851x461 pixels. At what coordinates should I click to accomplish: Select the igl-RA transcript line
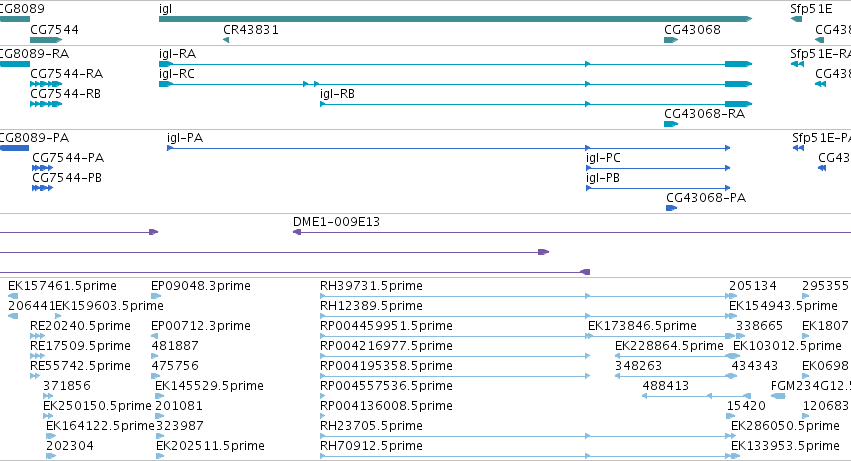click(455, 64)
